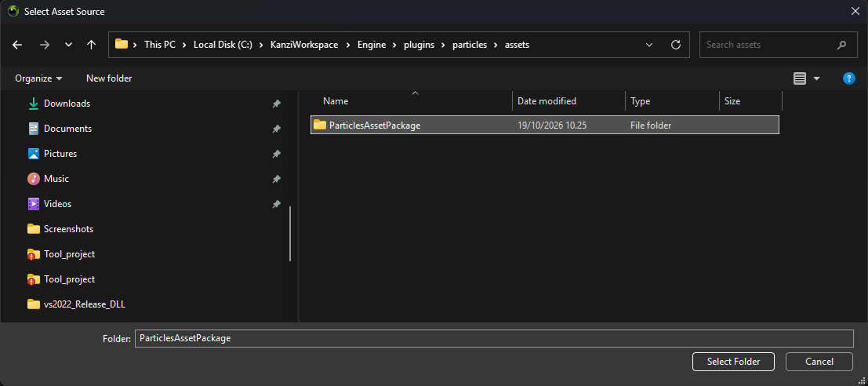This screenshot has height=386, width=868.
Task: Click ParticlesAssetPackage folder icon
Action: [320, 125]
